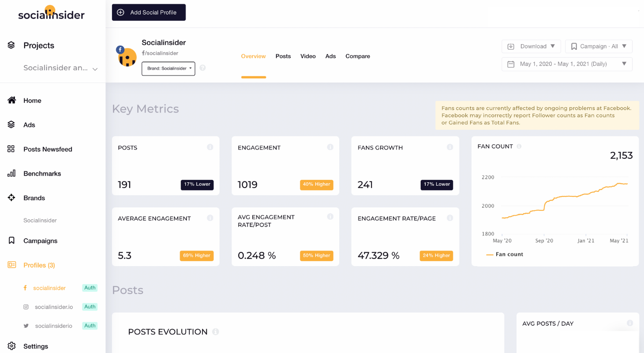Click the 69% Higher badge on AVERAGE ENGAGEMENT
Viewport: 644px width, 353px height.
(197, 255)
